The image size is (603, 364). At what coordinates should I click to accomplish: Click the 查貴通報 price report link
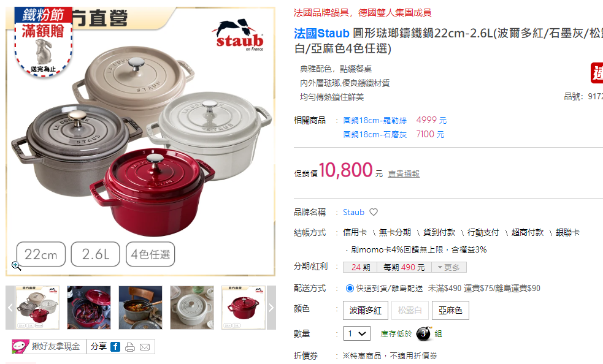pyautogui.click(x=404, y=174)
